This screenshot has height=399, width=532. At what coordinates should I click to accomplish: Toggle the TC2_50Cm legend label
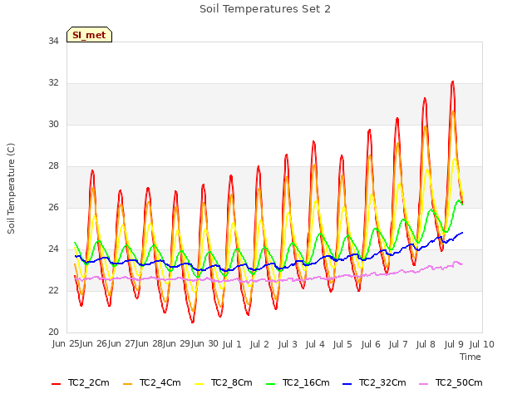pyautogui.click(x=459, y=382)
